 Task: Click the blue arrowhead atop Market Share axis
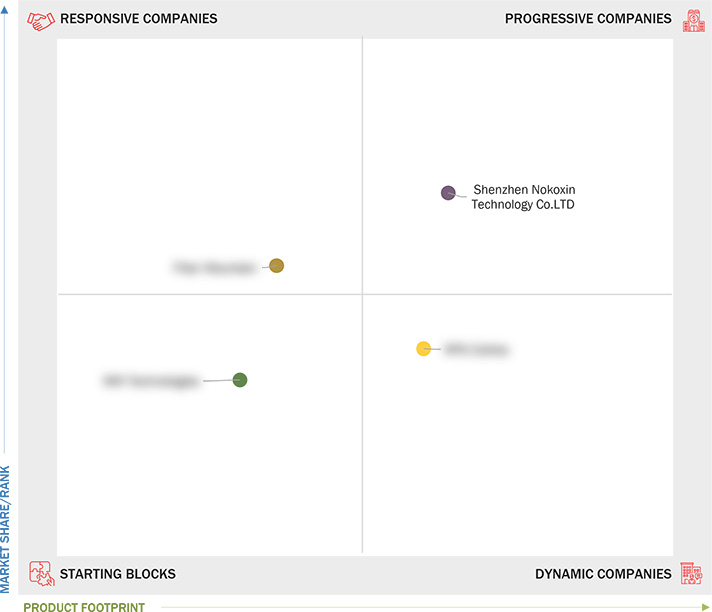5,10
